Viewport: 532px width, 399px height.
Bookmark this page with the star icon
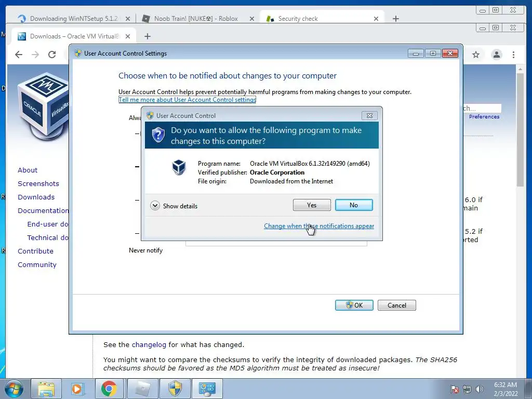tap(476, 55)
